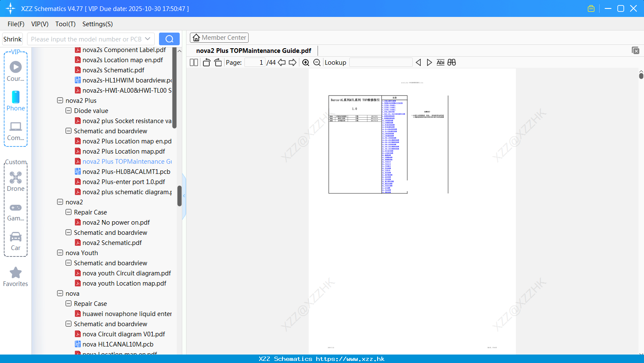
Task: Open nova youth Circuit diagram.pdf
Action: 127,273
